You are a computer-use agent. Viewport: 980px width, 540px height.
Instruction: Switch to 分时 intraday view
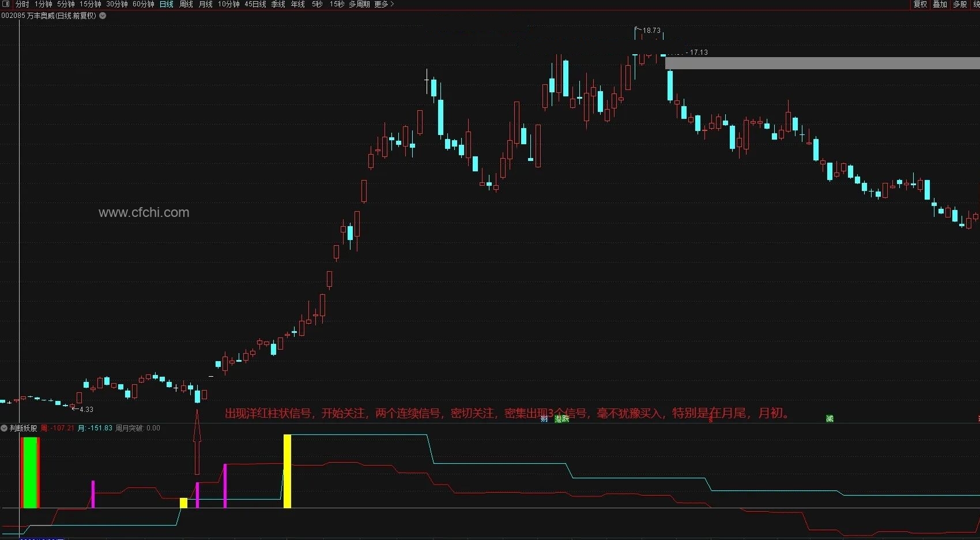(22, 4)
